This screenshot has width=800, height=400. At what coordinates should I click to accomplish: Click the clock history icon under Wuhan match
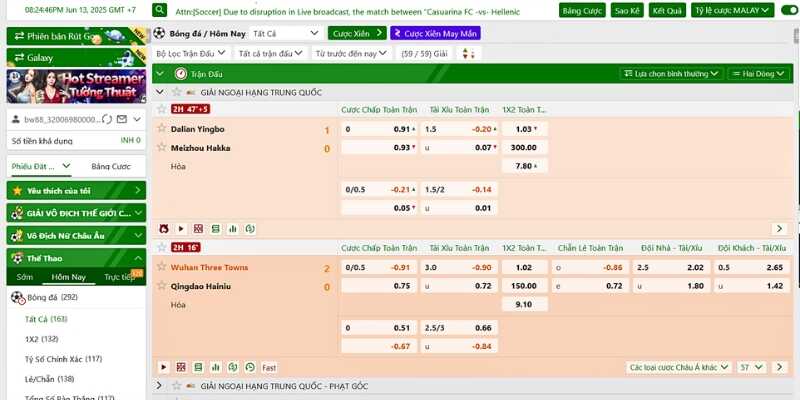click(x=249, y=367)
